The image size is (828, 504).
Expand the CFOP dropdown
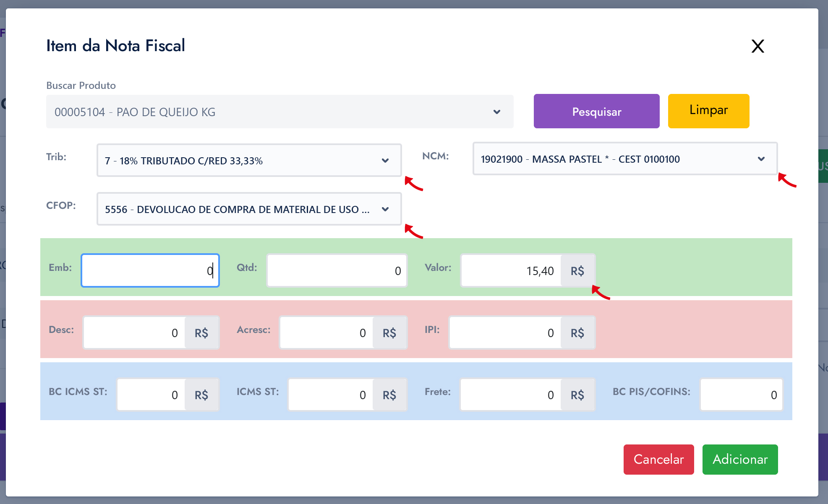(x=249, y=209)
